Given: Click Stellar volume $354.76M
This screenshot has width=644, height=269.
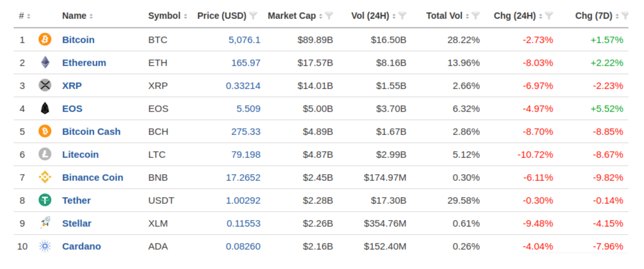Looking at the screenshot, I should [385, 223].
